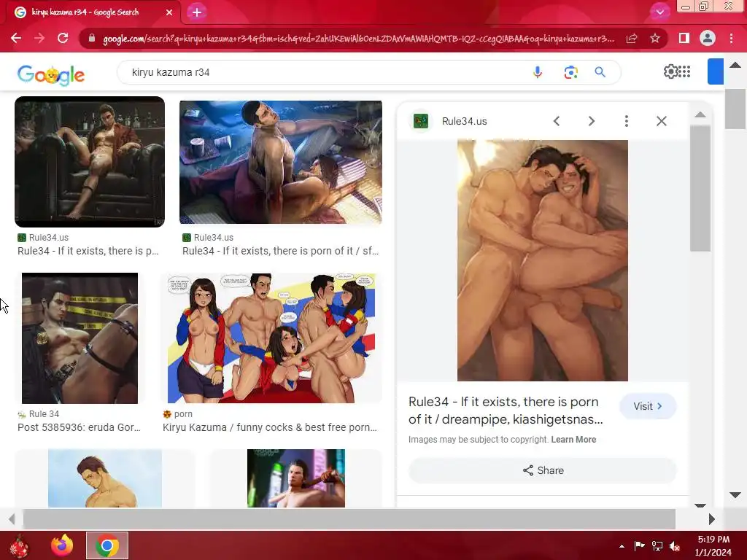Open the first Rule34.us result caption
This screenshot has height=560, width=747.
point(88,251)
